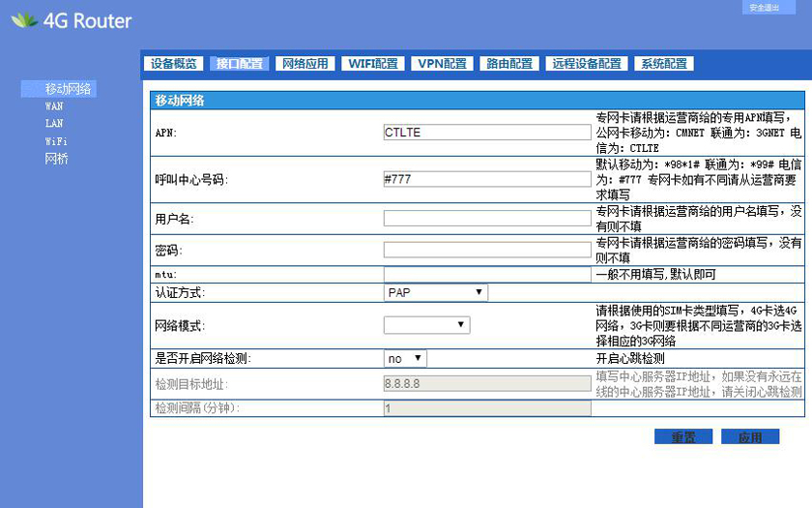
Task: Expand the 是否开启网络检测 dropdown
Action: [x=404, y=359]
